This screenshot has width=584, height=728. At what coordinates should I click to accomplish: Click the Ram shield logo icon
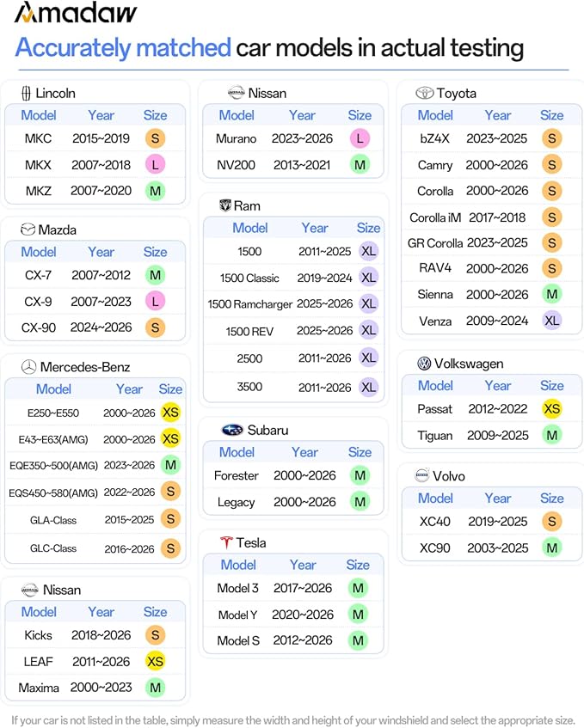[225, 205]
